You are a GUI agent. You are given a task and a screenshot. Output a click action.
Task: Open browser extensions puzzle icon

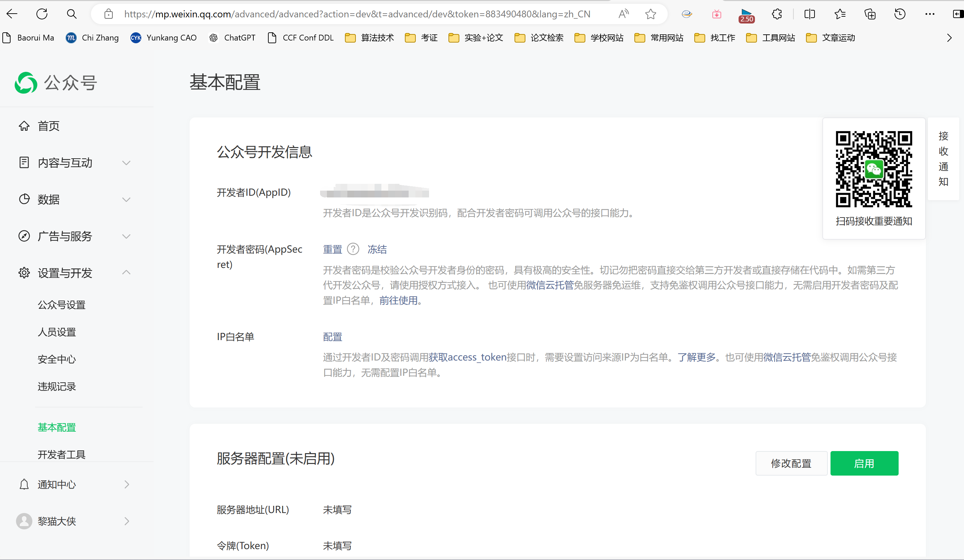pos(777,14)
